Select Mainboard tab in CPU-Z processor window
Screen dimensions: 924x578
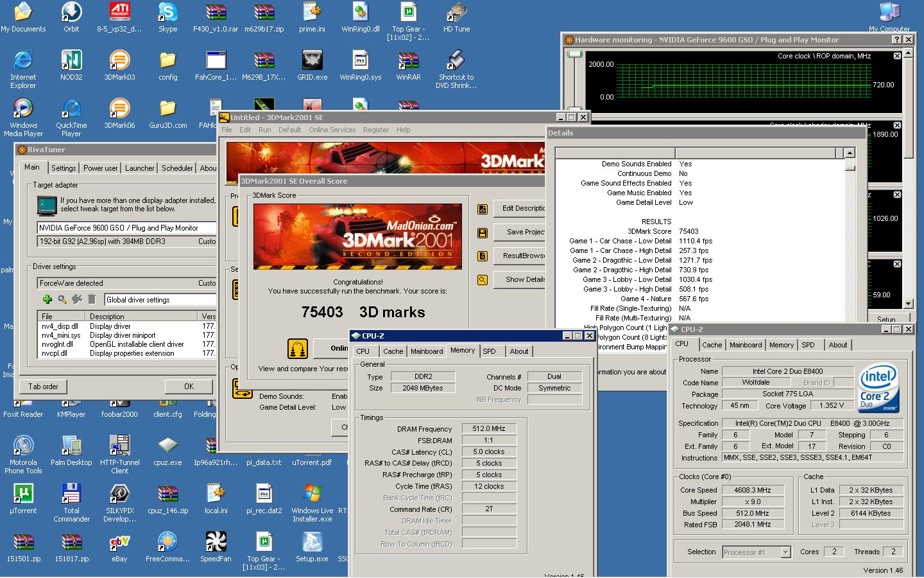(x=746, y=345)
